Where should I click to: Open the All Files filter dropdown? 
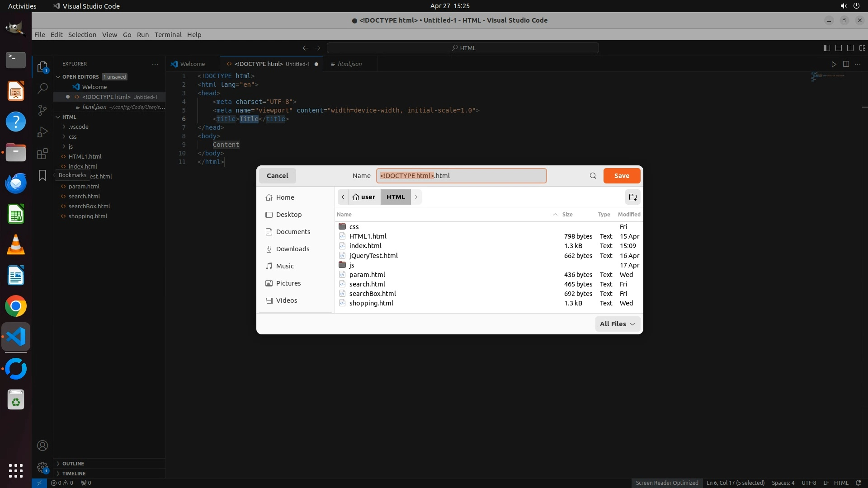[x=617, y=324]
